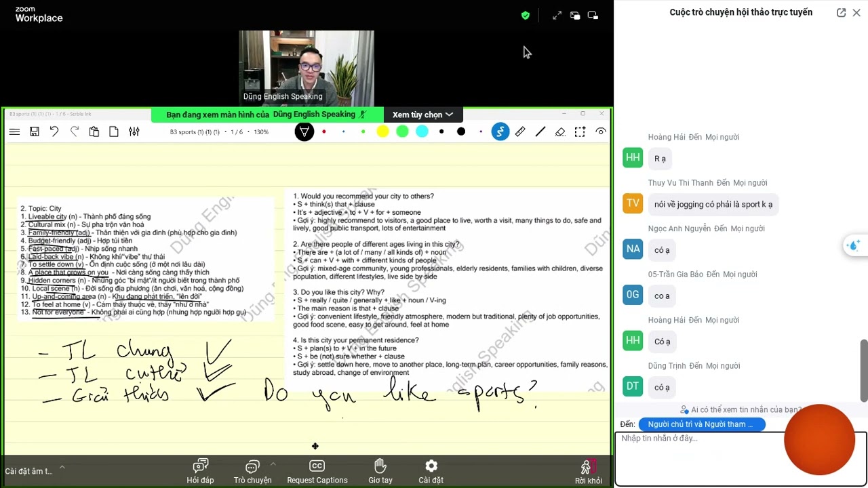Expand audio settings caret beside Cài đặt âm
This screenshot has height=488, width=868.
[x=62, y=467]
